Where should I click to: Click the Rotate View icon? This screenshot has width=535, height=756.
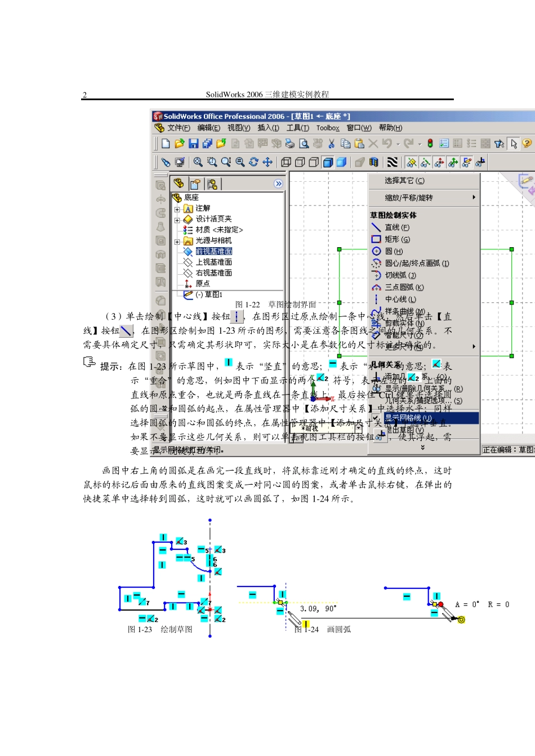253,162
